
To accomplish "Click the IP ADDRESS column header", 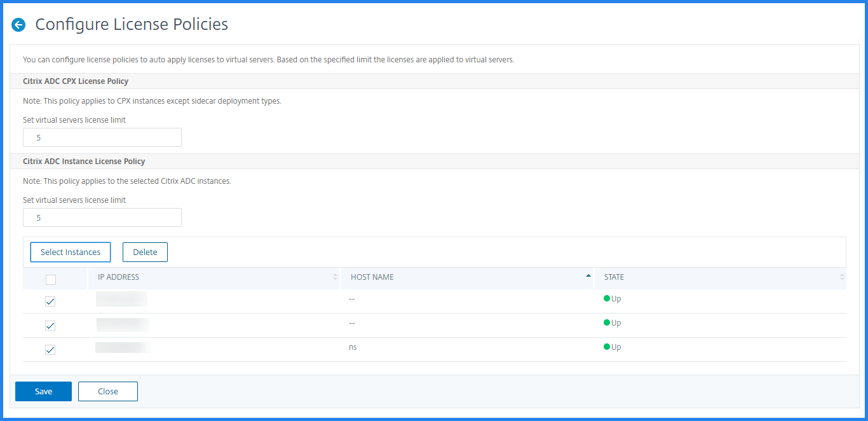I will click(118, 277).
